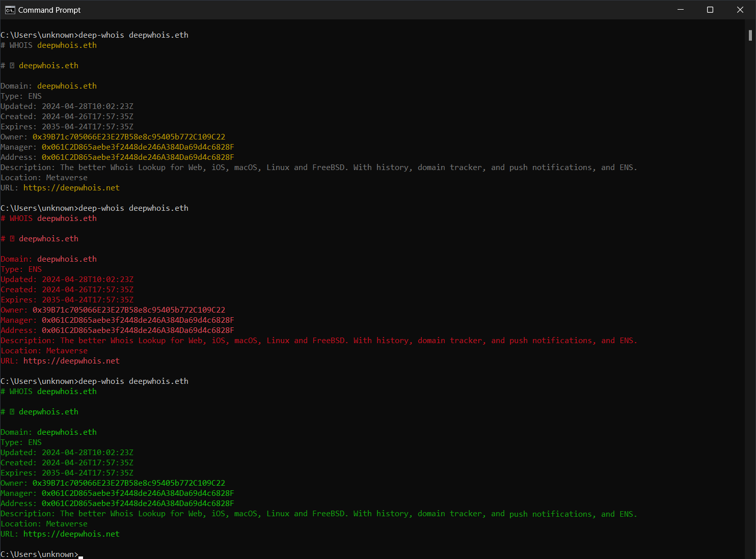
Task: Click the Location: Metaverse line
Action: tap(44, 177)
